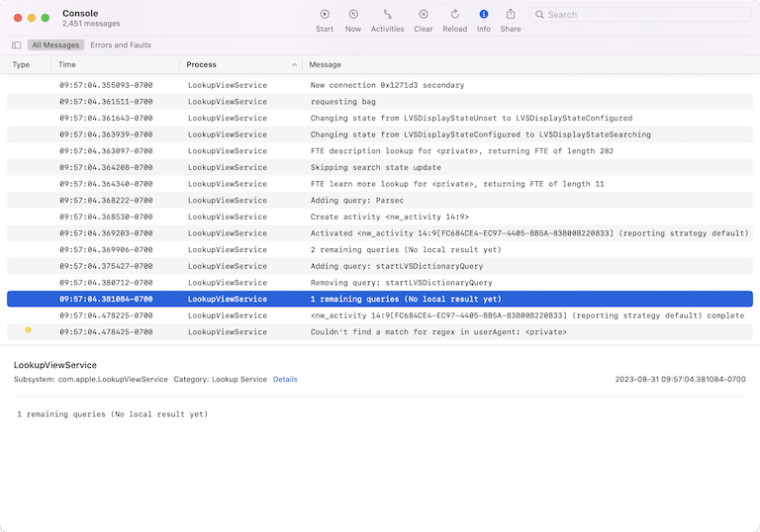Image resolution: width=760 pixels, height=532 pixels.
Task: Select 'Adding query: Parsec' row
Action: 380,201
